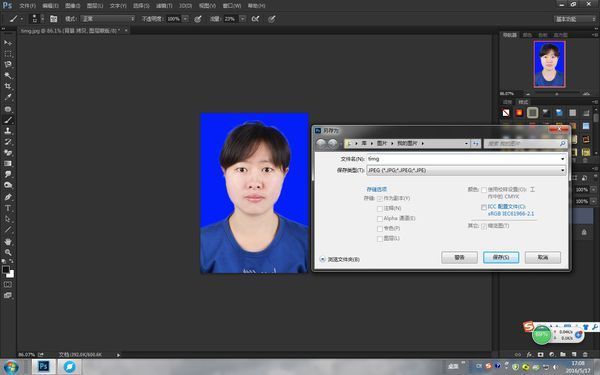Open the 窗口(W) menu
This screenshot has width=600, height=375.
232,6
